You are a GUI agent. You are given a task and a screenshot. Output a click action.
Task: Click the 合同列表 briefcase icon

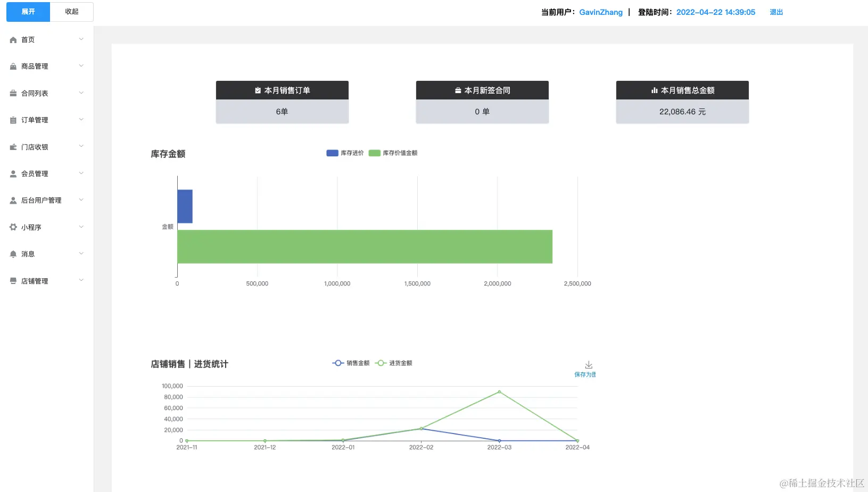pos(13,93)
